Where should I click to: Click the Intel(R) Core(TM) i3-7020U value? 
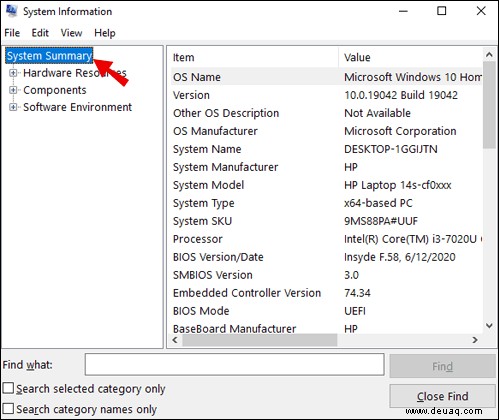[413, 239]
